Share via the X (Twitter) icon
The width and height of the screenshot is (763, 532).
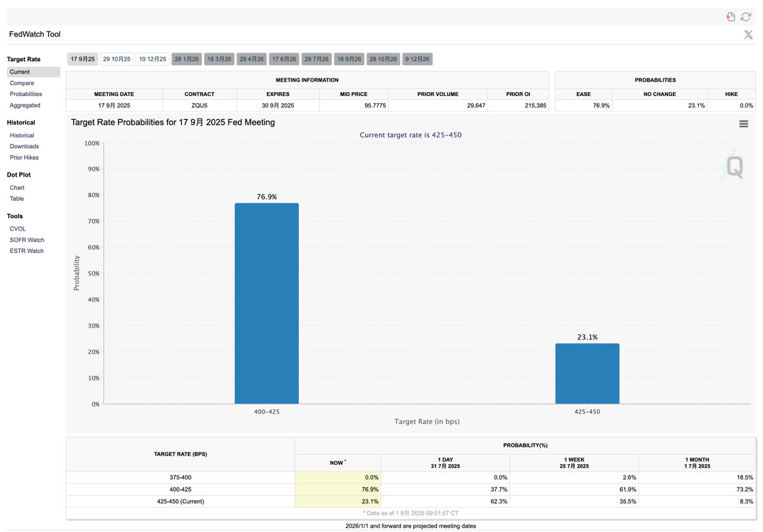tap(748, 34)
